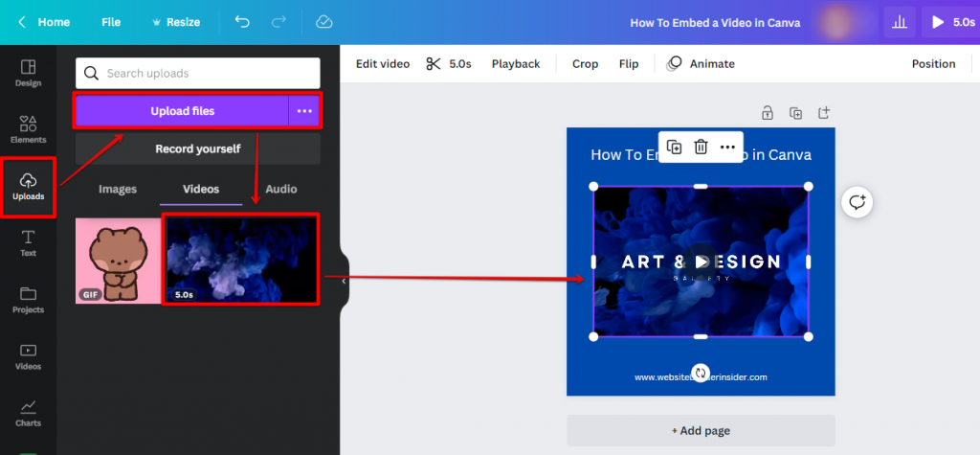Screen dimensions: 980x455
Task: Duplicate the page with copy icon
Action: 795,113
